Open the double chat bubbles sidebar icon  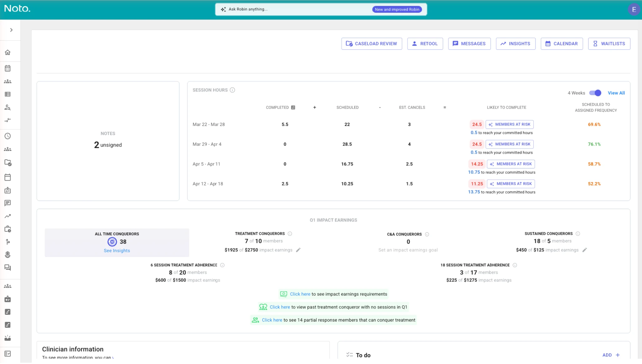8,268
